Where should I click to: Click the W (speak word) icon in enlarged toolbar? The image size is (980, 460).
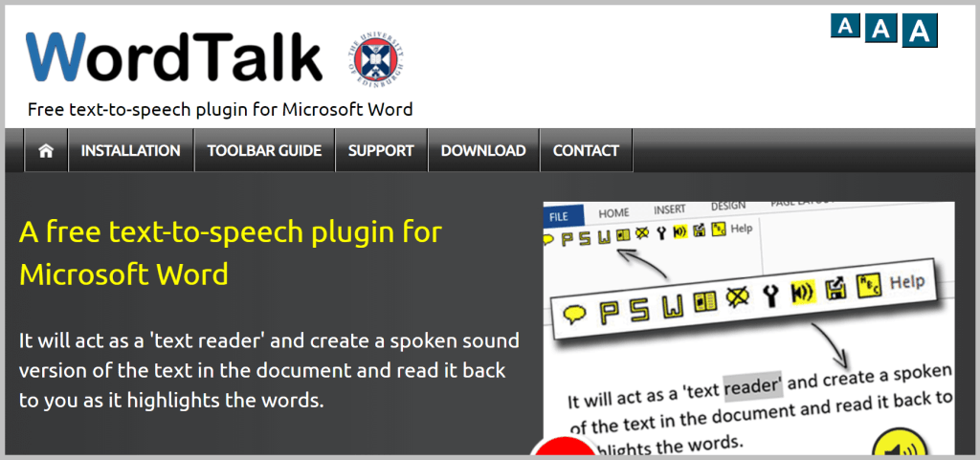pyautogui.click(x=674, y=304)
